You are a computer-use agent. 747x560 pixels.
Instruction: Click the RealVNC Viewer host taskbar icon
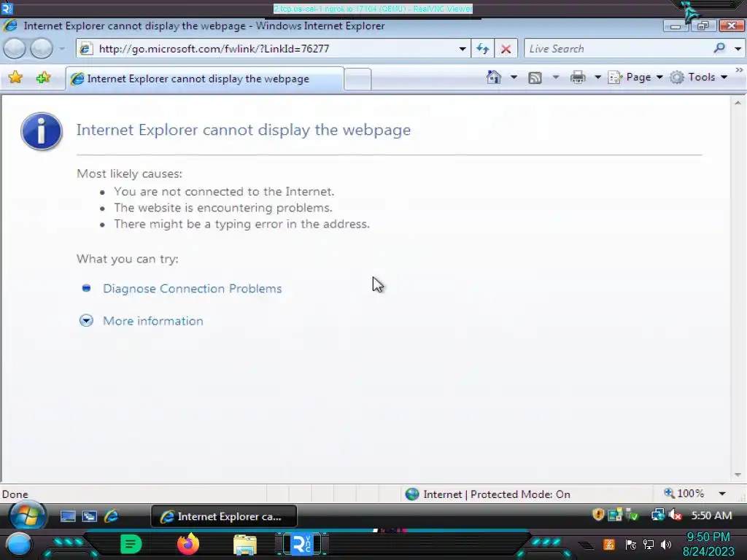click(302, 544)
